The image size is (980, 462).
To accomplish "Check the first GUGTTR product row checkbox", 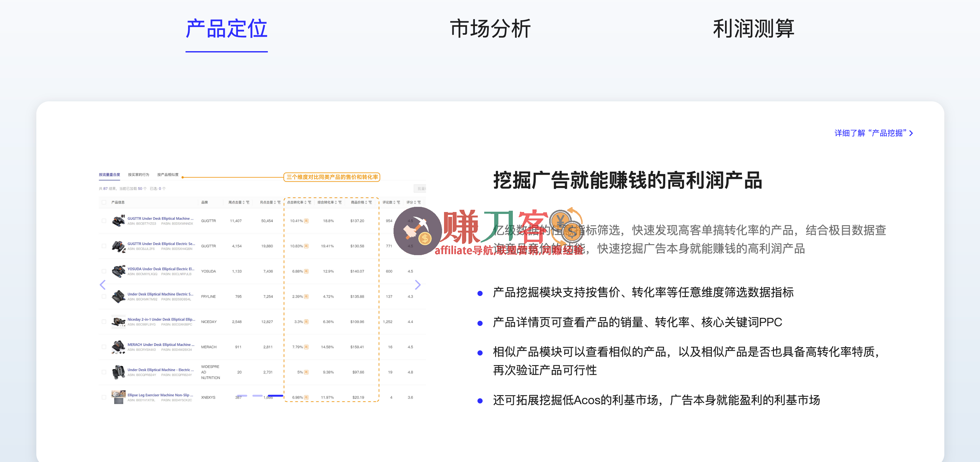I will point(104,221).
